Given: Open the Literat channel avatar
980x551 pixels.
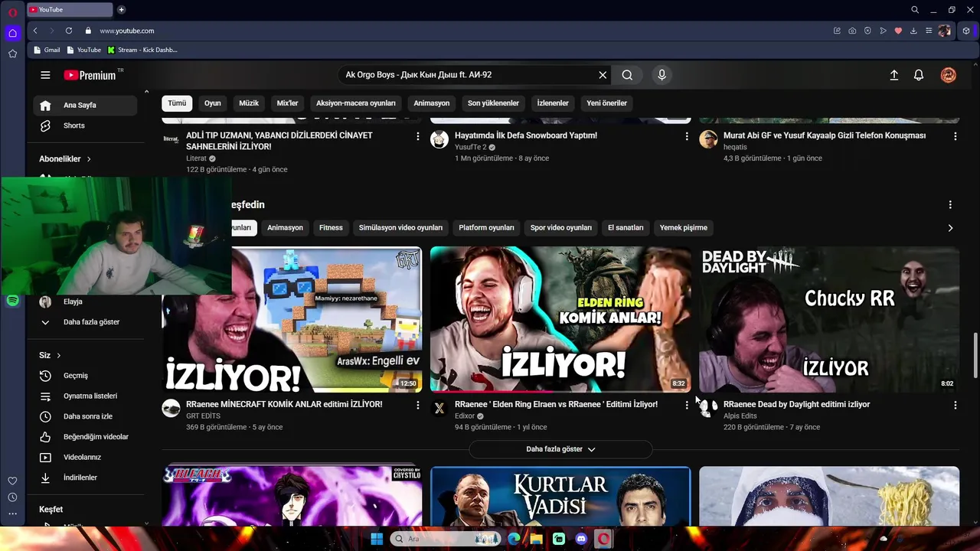Looking at the screenshot, I should [171, 139].
